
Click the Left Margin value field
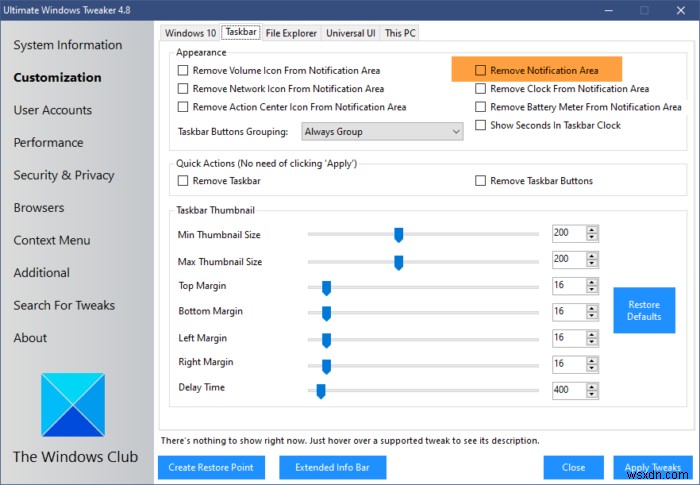pyautogui.click(x=569, y=338)
